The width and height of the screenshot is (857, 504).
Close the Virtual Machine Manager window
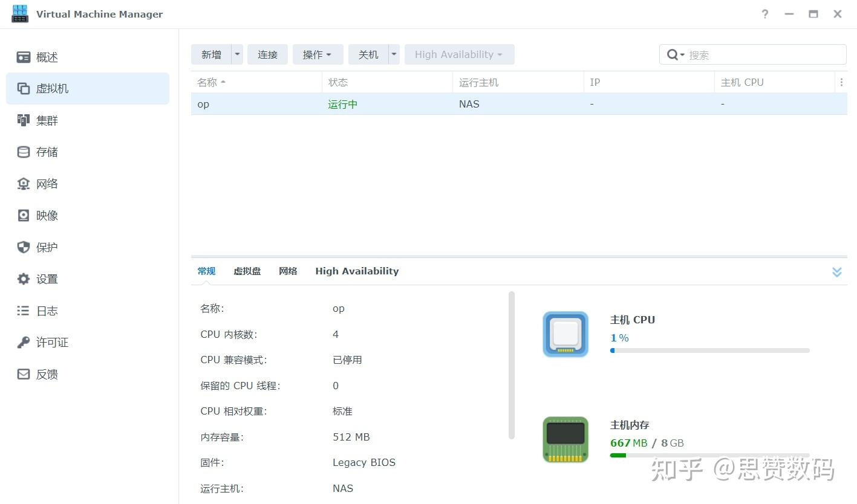[838, 14]
